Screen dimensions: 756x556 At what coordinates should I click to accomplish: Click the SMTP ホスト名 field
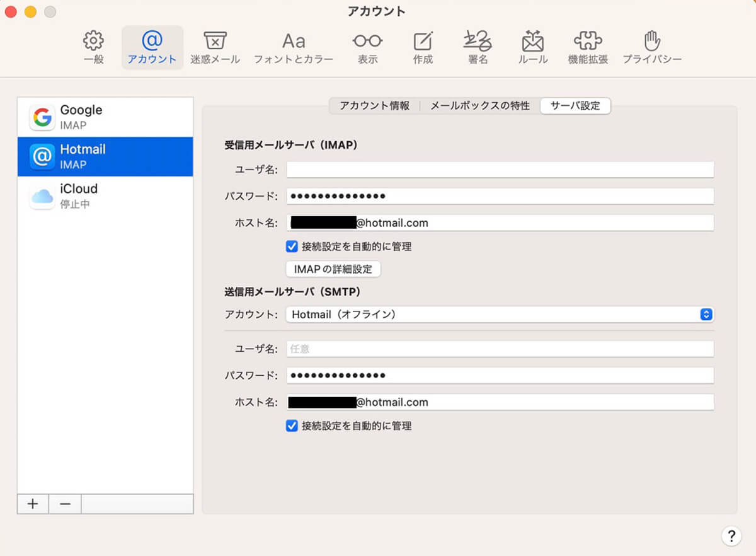tap(500, 402)
